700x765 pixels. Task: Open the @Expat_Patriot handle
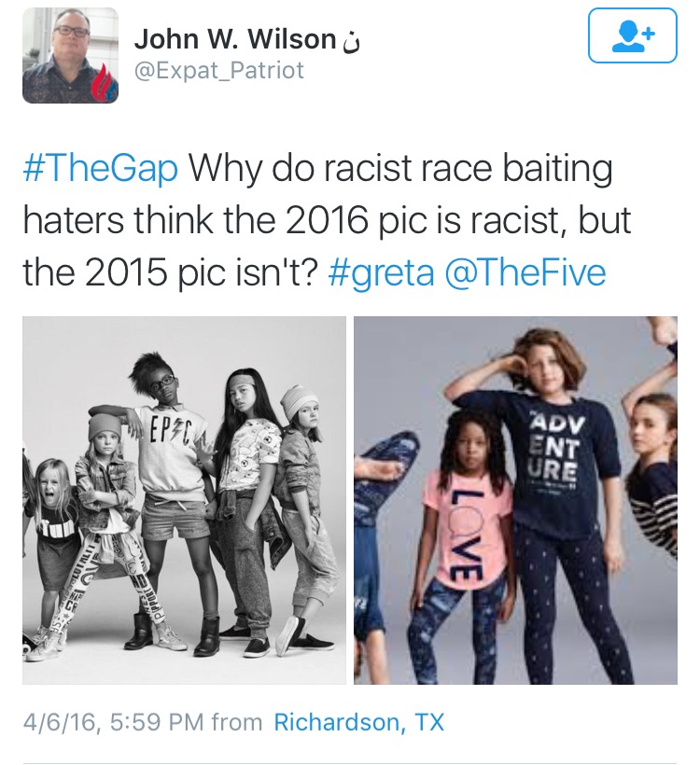(x=219, y=70)
